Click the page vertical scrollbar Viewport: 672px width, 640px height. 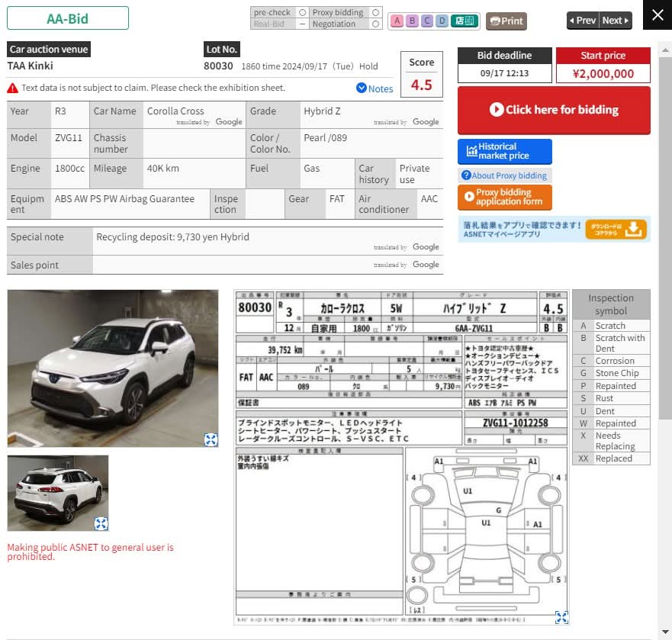pyautogui.click(x=665, y=229)
